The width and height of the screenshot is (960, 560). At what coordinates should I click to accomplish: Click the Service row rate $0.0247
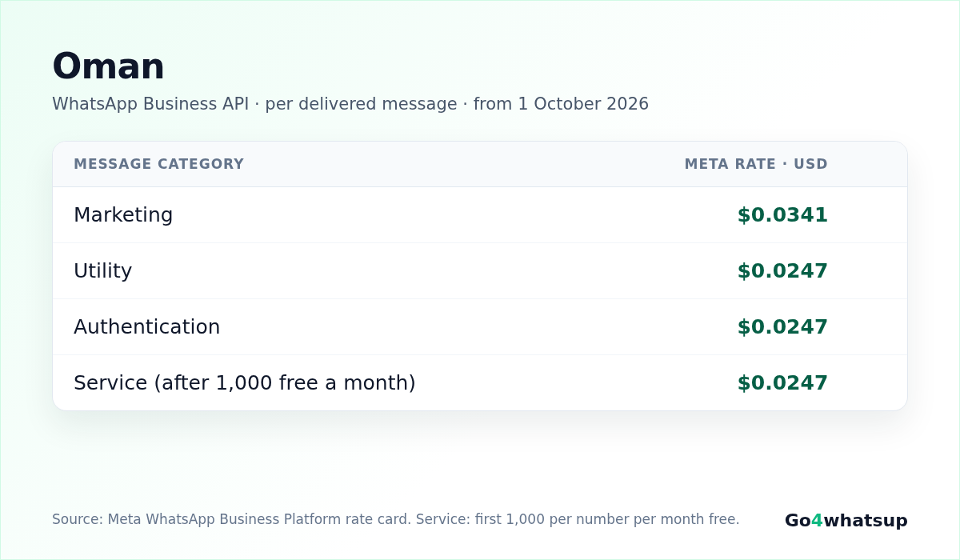point(782,383)
